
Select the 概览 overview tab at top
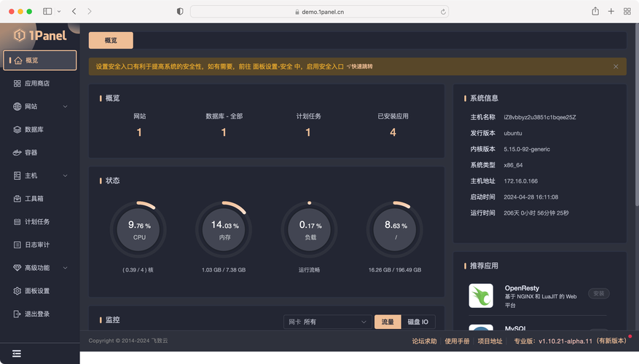coord(111,41)
